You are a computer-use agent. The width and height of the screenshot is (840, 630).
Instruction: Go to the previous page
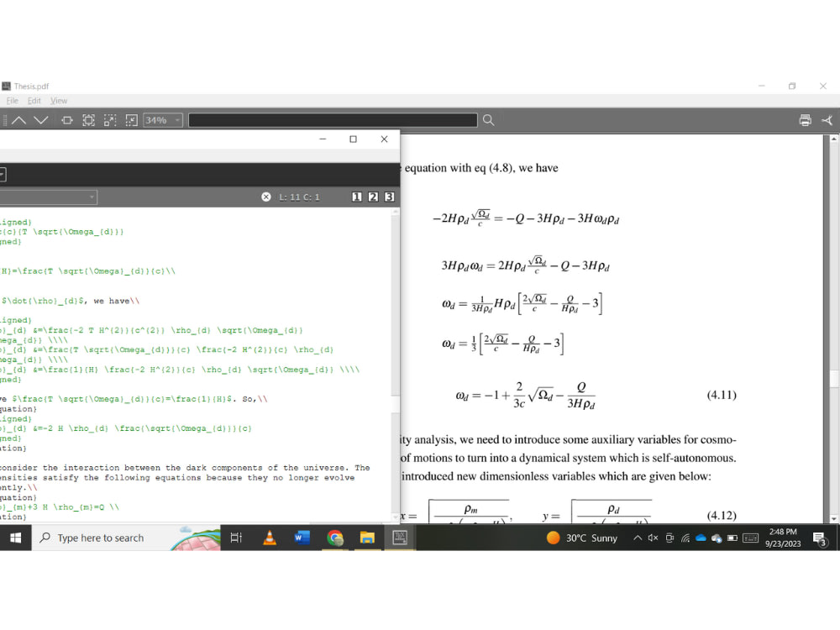[18, 120]
